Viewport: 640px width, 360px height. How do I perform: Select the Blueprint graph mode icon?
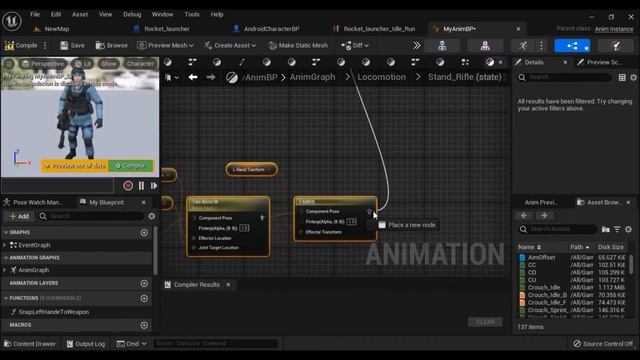click(x=572, y=46)
